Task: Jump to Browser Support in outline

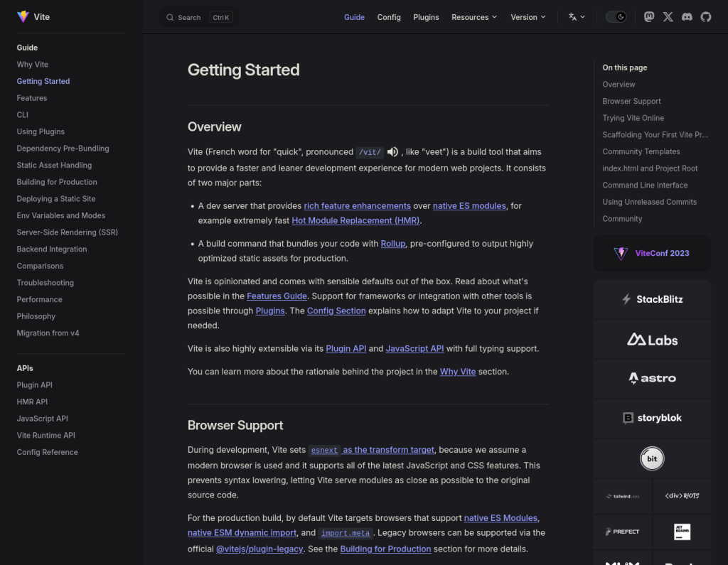Action: click(631, 101)
